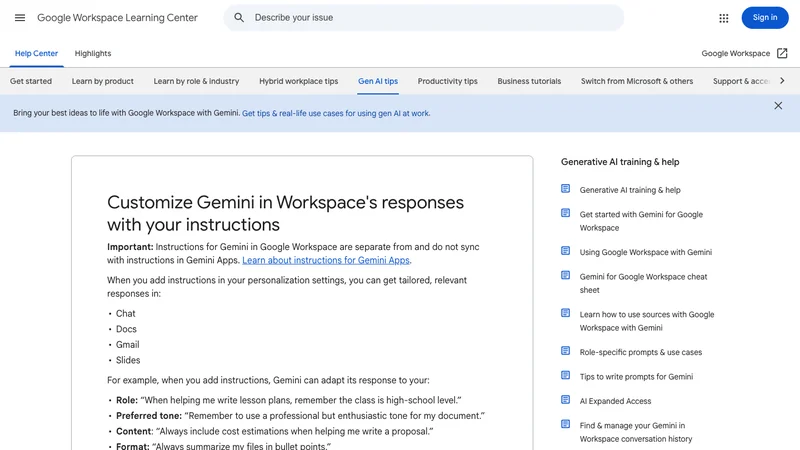Click article icon beside Get started with Gemini
Screen dimensions: 800x450
coord(565,213)
